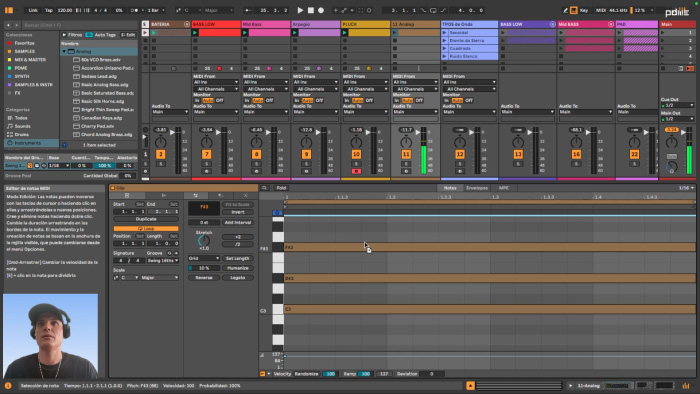The width and height of the screenshot is (700, 394).
Task: Switch to the Notes tab
Action: click(x=450, y=188)
